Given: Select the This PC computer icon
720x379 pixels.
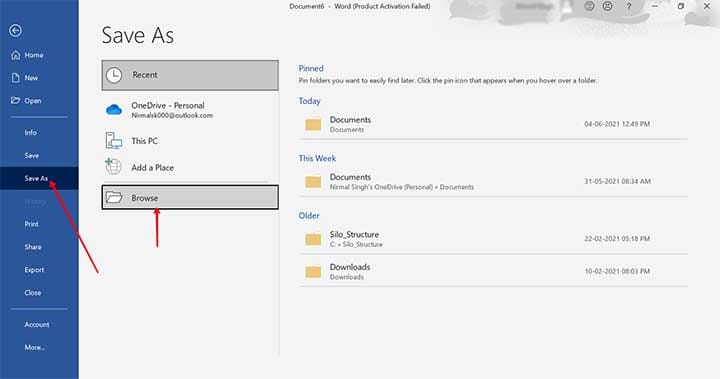Looking at the screenshot, I should (x=113, y=141).
